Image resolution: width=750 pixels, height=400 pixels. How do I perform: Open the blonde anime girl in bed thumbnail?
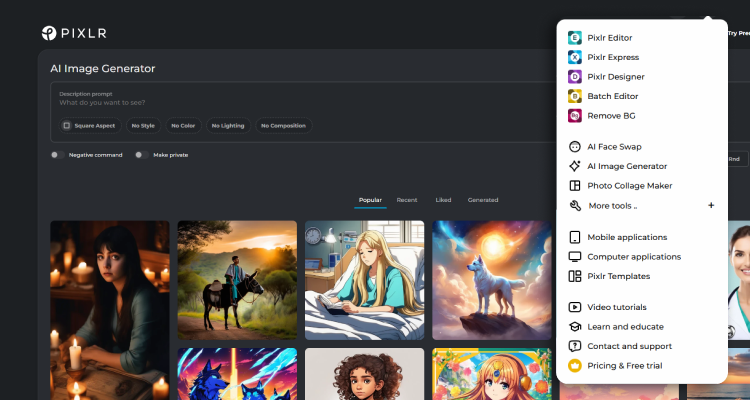tap(364, 280)
